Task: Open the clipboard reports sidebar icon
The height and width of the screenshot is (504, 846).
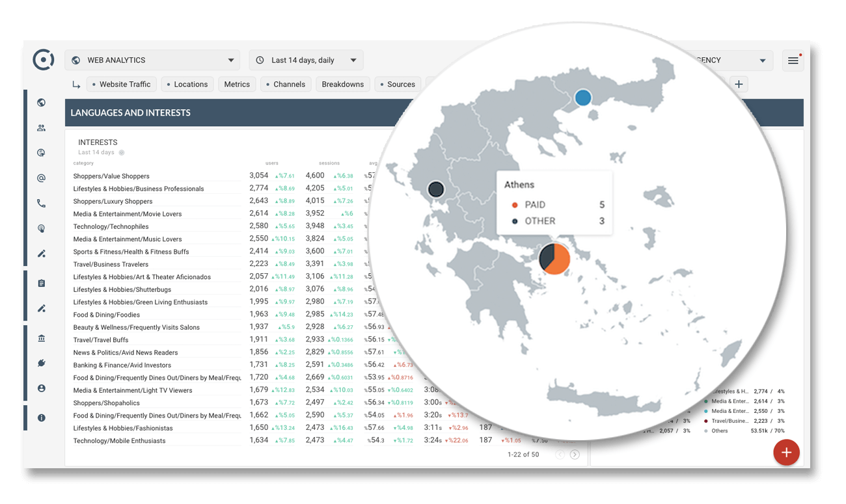Action: coord(42,284)
